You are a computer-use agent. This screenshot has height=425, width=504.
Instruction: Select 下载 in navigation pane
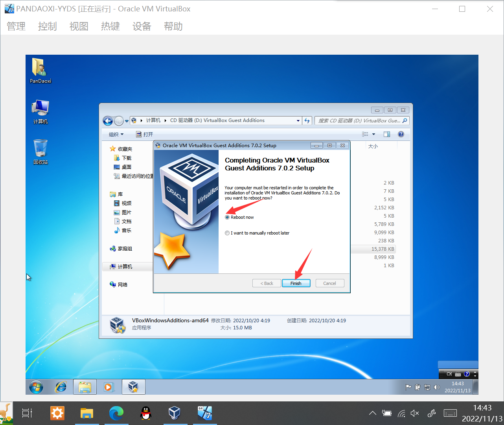(x=123, y=158)
